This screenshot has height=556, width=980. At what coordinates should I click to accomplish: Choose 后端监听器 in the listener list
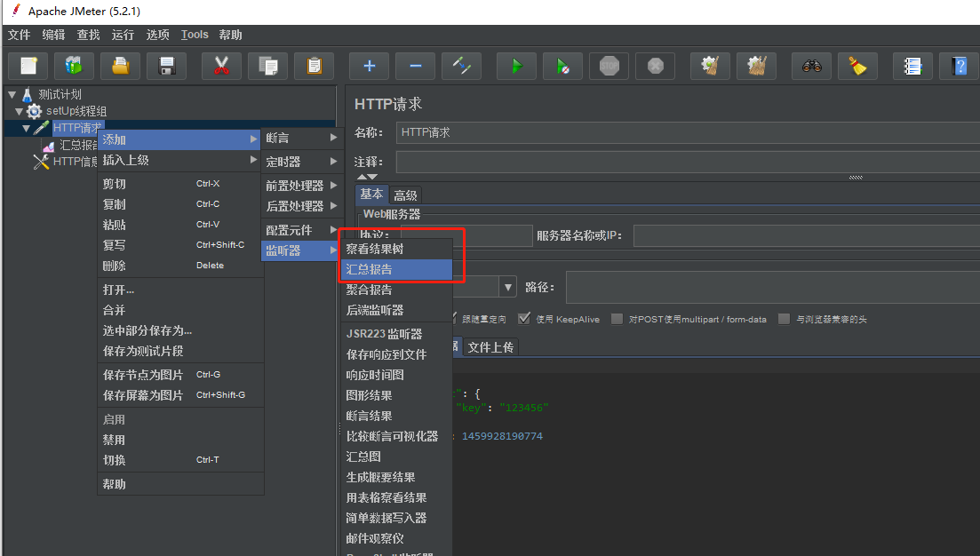tap(397, 311)
